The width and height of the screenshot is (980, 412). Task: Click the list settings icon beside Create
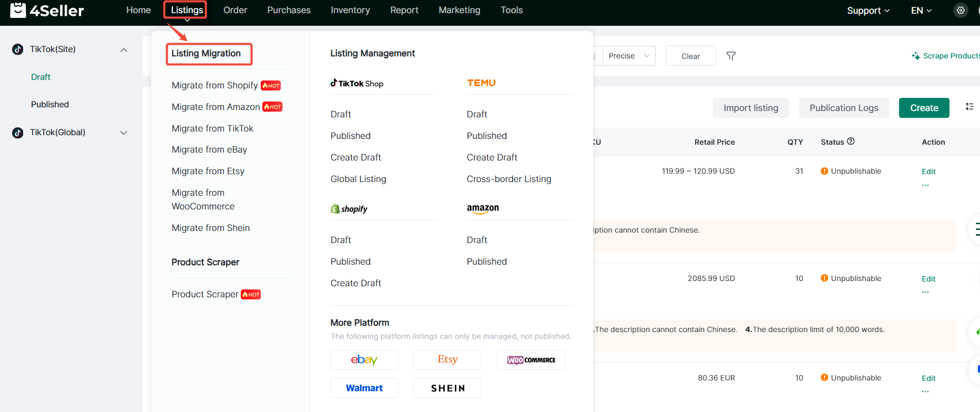pos(969,107)
